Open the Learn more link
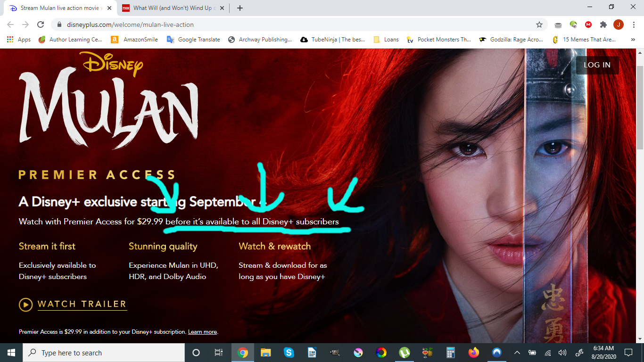This screenshot has height=362, width=644. [202, 332]
